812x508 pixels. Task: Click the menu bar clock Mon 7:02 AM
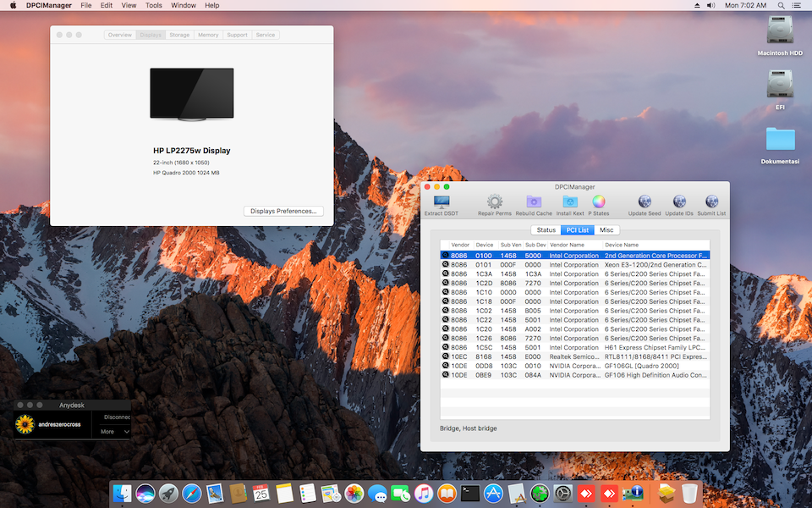click(745, 5)
